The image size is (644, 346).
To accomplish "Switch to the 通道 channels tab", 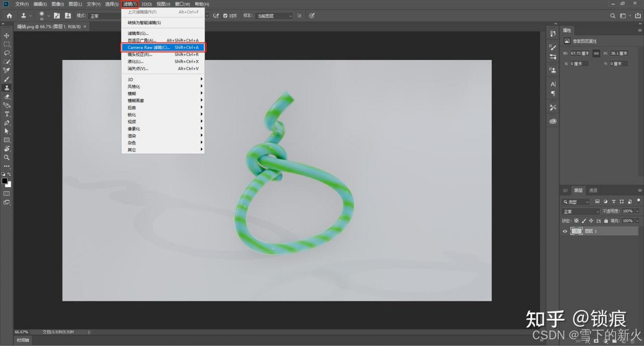I will click(x=593, y=191).
